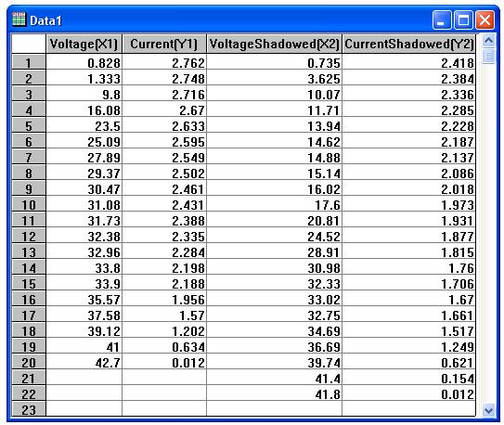Screen dimensions: 504x425
Task: Select row header 5
Action: (x=29, y=125)
